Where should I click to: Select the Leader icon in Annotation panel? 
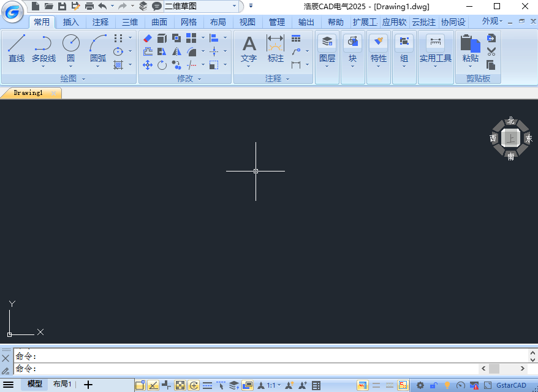(x=296, y=51)
